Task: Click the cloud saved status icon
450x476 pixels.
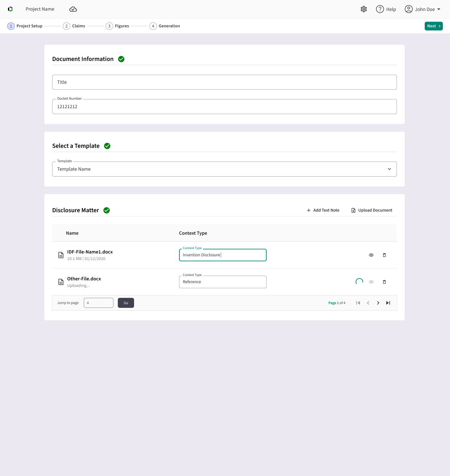Action: [73, 9]
